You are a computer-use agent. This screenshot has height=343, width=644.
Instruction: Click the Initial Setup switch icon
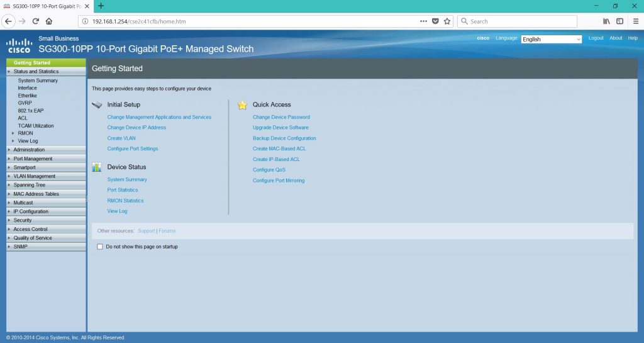97,104
